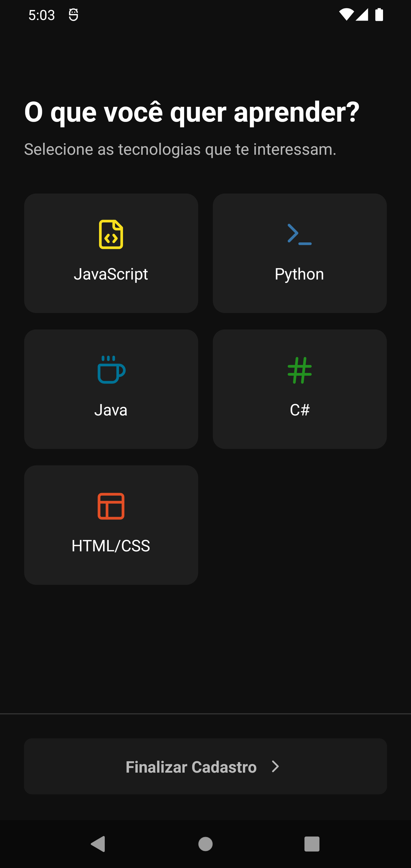Image resolution: width=411 pixels, height=868 pixels.
Task: Click the Finalizar Cadastro button
Action: tap(205, 767)
